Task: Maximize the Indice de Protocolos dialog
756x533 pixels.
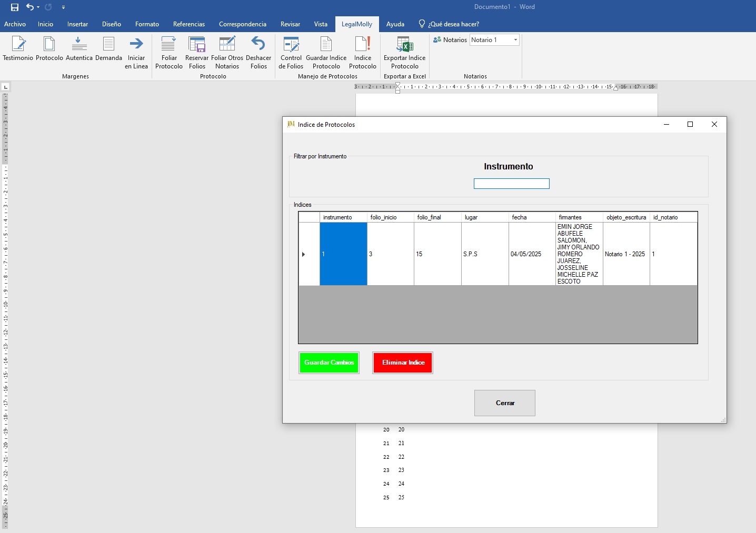Action: (690, 125)
